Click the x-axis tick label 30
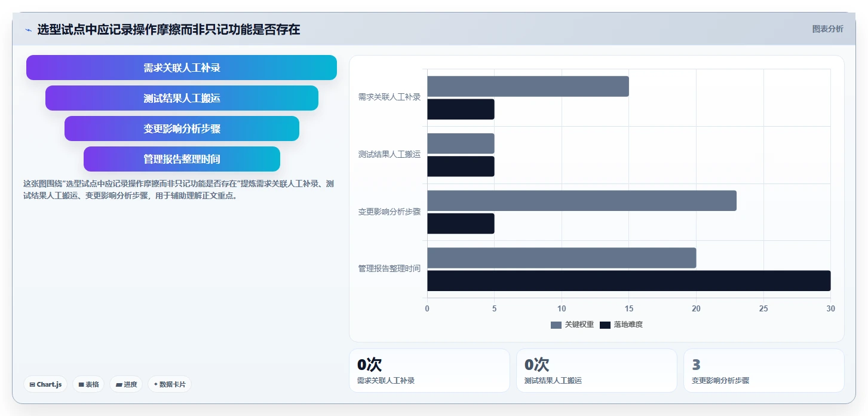 [x=830, y=308]
